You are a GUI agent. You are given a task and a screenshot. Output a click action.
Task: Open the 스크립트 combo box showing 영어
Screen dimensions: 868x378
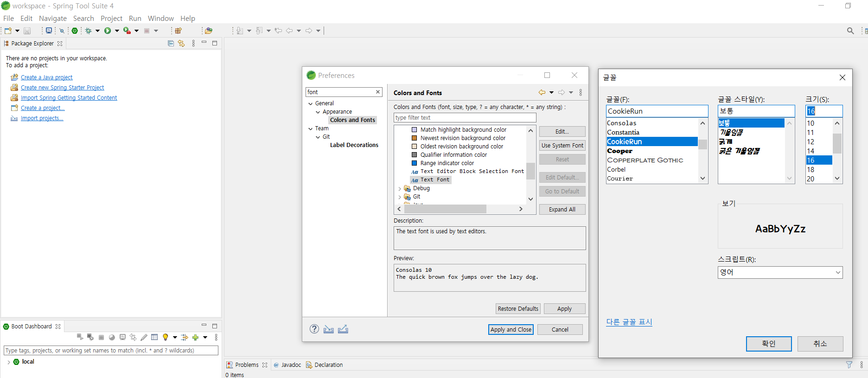tap(780, 272)
